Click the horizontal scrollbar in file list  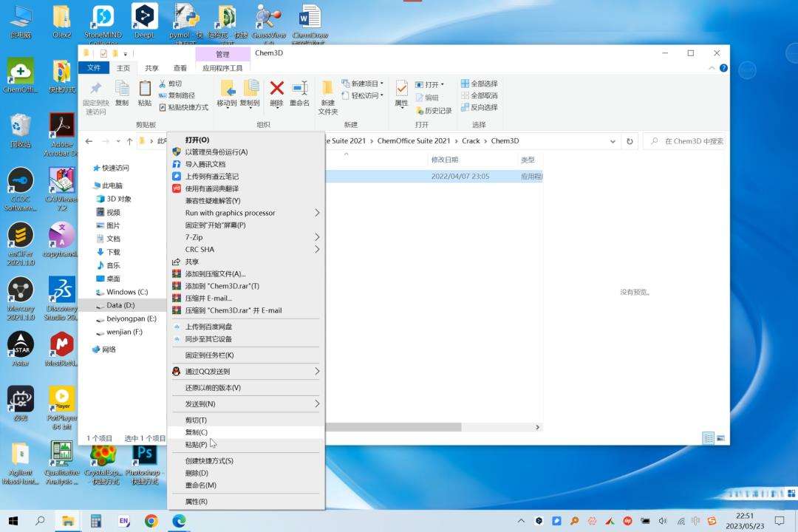(393, 427)
